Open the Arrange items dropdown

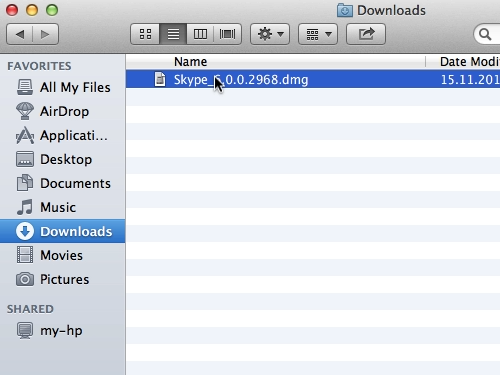click(x=318, y=34)
